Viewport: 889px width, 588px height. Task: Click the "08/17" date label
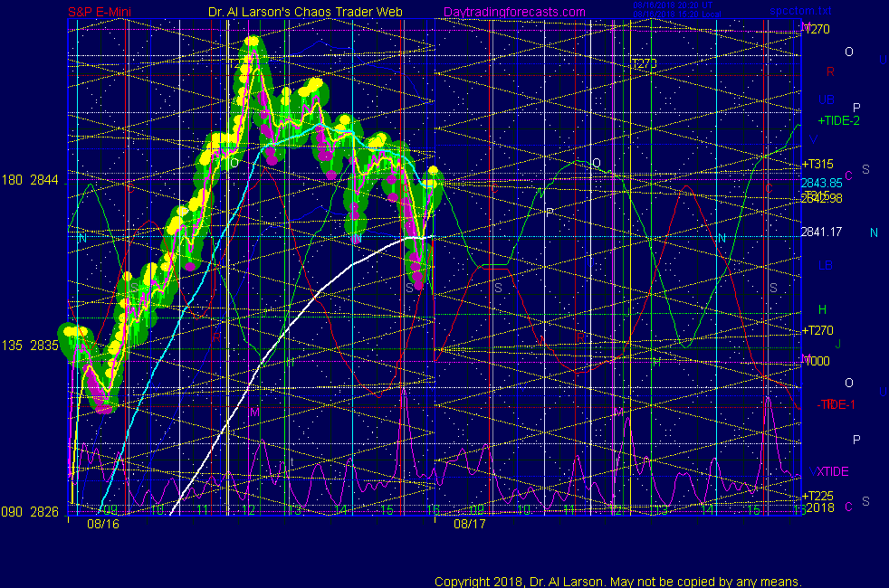[x=470, y=524]
